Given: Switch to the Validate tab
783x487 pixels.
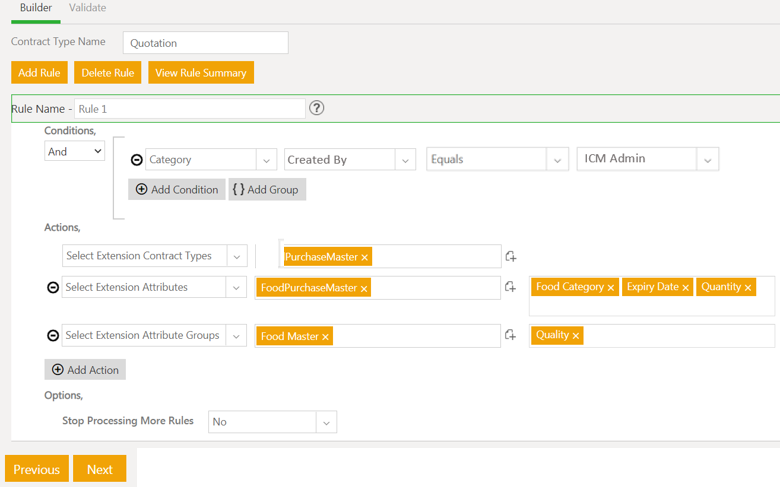Looking at the screenshot, I should [87, 8].
